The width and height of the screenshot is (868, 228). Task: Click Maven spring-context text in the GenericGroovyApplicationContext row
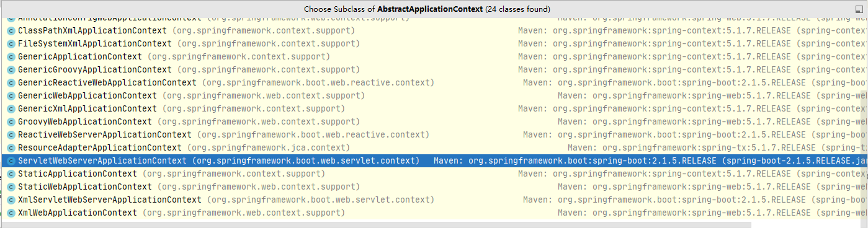692,69
